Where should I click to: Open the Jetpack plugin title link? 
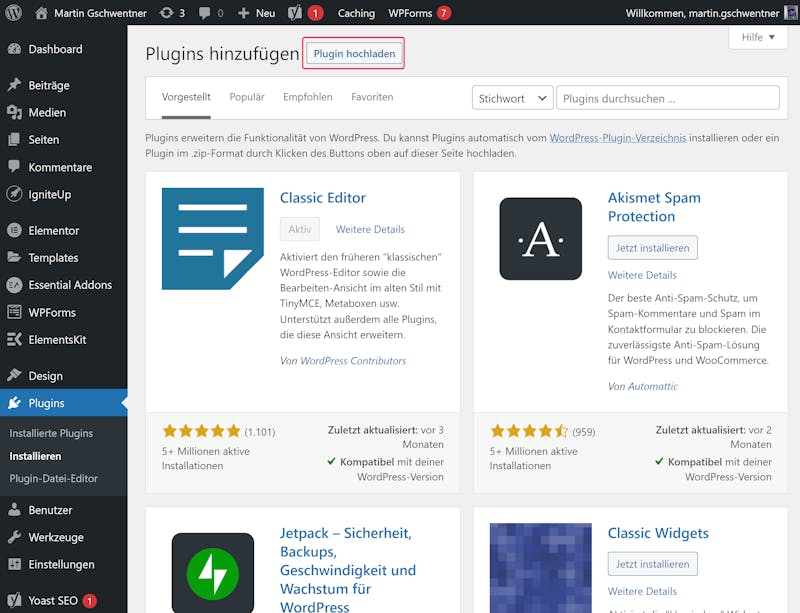point(348,570)
